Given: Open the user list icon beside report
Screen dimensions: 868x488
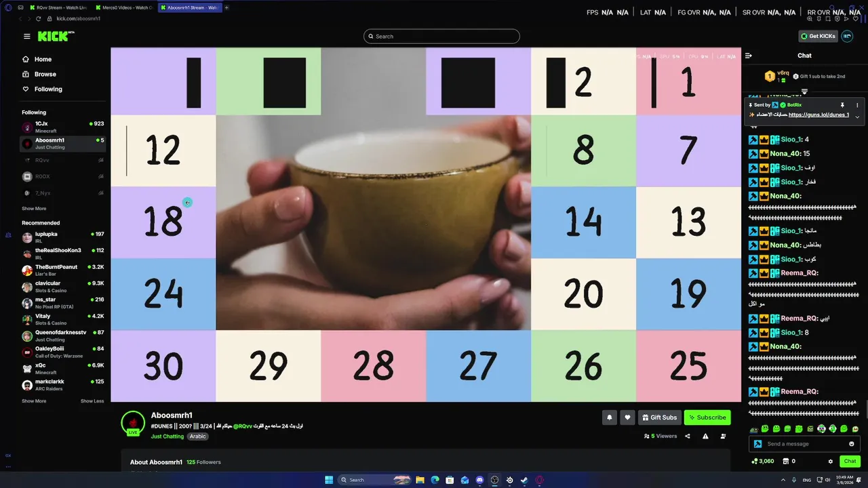Looking at the screenshot, I should point(723,436).
